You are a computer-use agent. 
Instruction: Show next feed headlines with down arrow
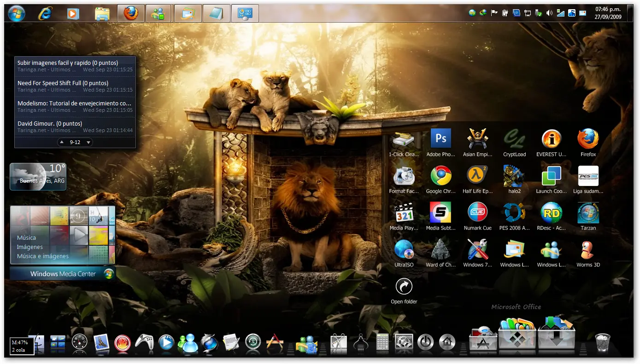[x=88, y=142]
